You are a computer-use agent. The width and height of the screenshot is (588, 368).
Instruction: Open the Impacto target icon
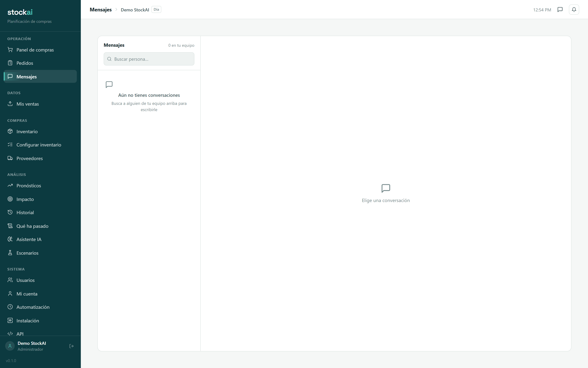coord(10,199)
